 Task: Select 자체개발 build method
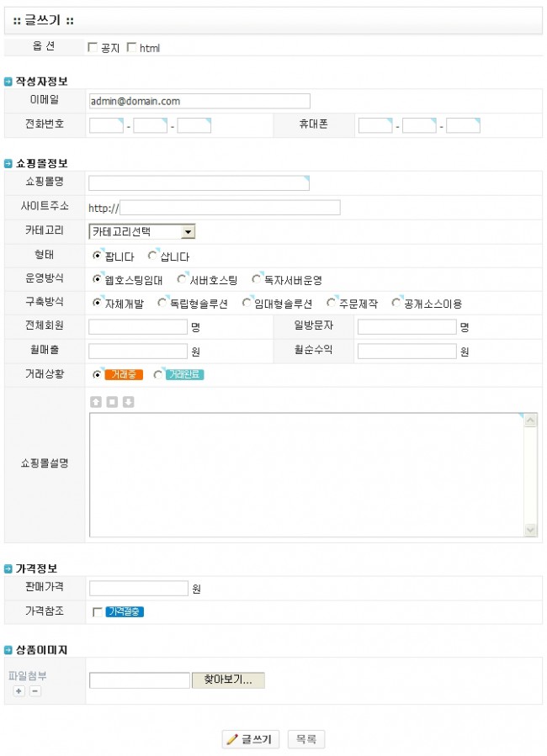click(x=97, y=303)
